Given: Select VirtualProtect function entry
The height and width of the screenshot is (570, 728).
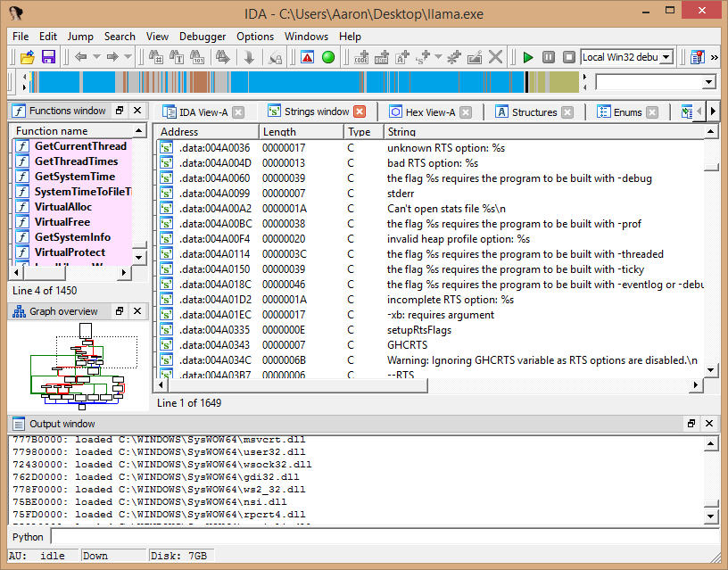Looking at the screenshot, I should click(70, 252).
